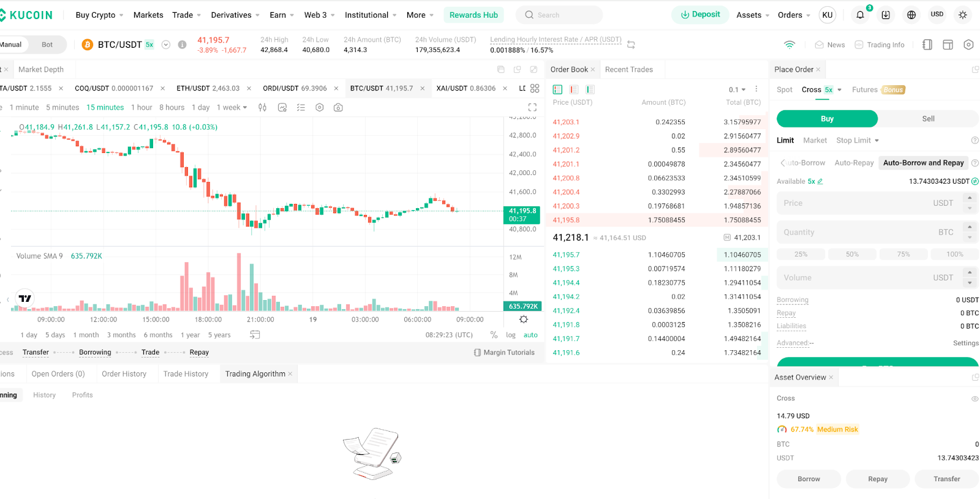Switch to Bot trading mode

47,45
